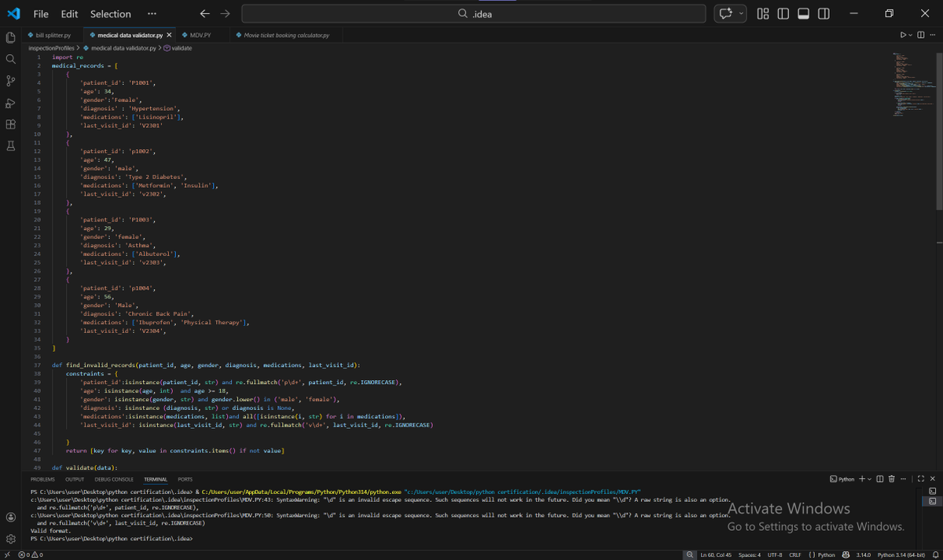Open the Extensions view
The width and height of the screenshot is (943, 560).
(11, 124)
